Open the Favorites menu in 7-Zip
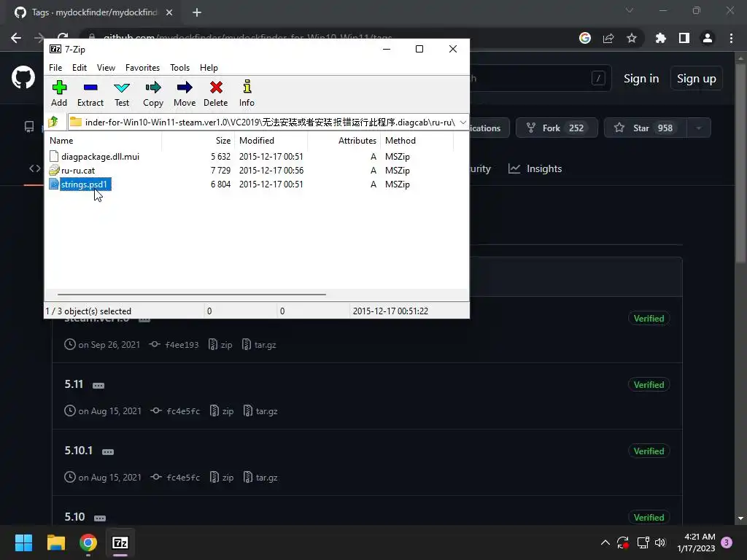The image size is (747, 560). (142, 68)
